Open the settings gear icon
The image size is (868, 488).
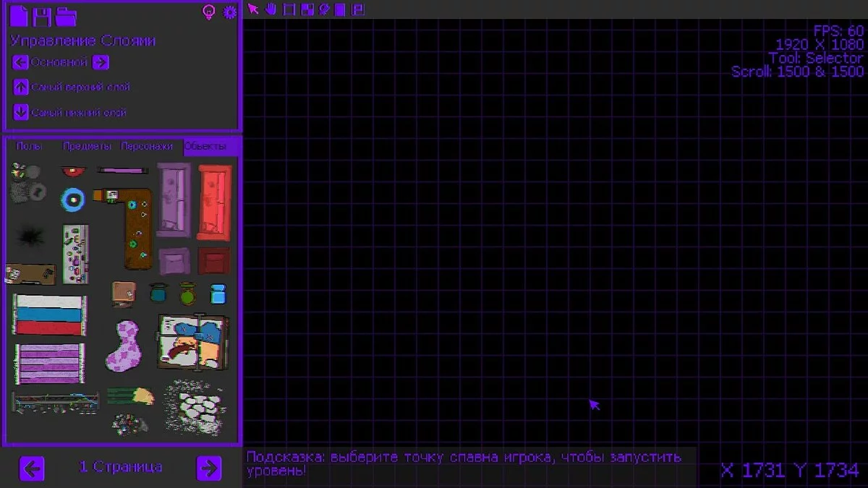coord(230,12)
